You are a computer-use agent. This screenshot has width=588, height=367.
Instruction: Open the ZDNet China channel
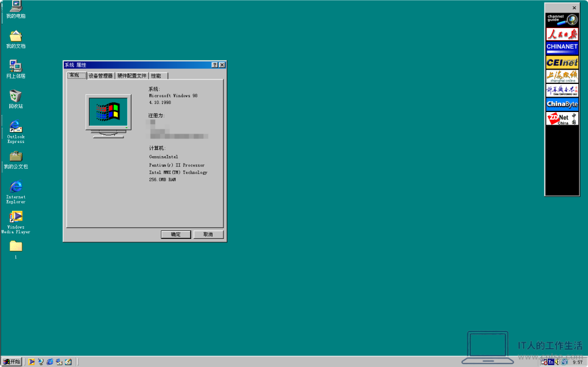tap(562, 118)
